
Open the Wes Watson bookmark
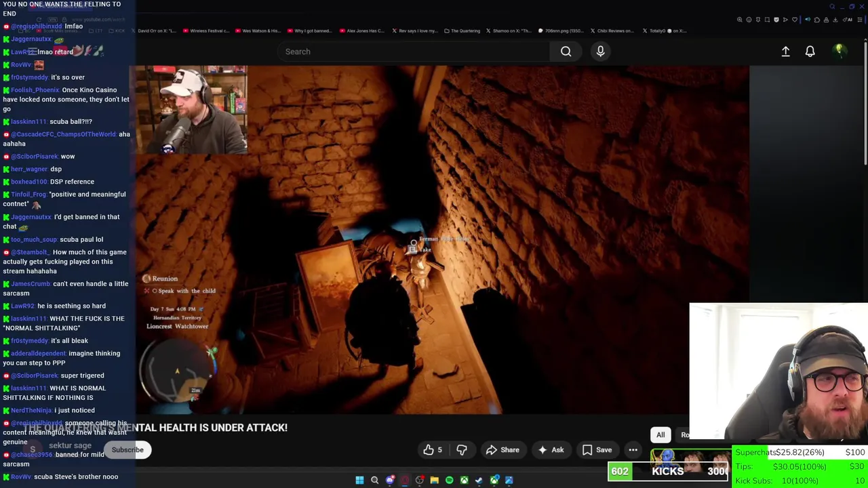[x=257, y=30]
